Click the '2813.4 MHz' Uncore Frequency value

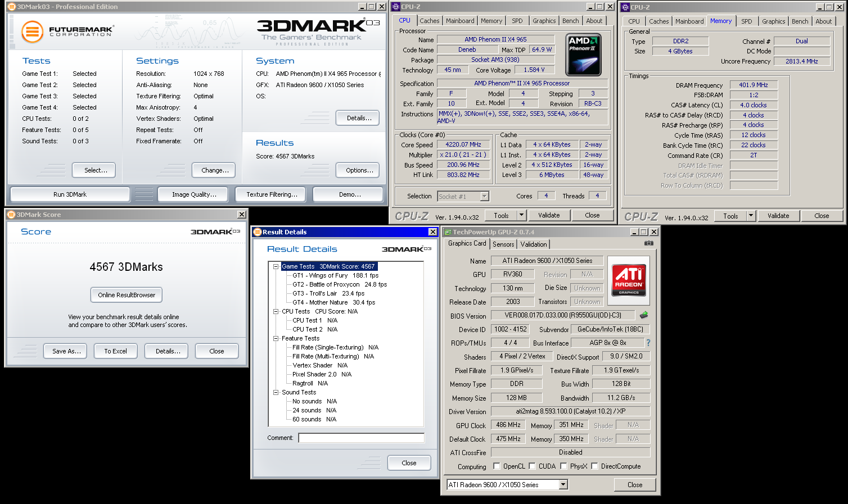pyautogui.click(x=802, y=61)
